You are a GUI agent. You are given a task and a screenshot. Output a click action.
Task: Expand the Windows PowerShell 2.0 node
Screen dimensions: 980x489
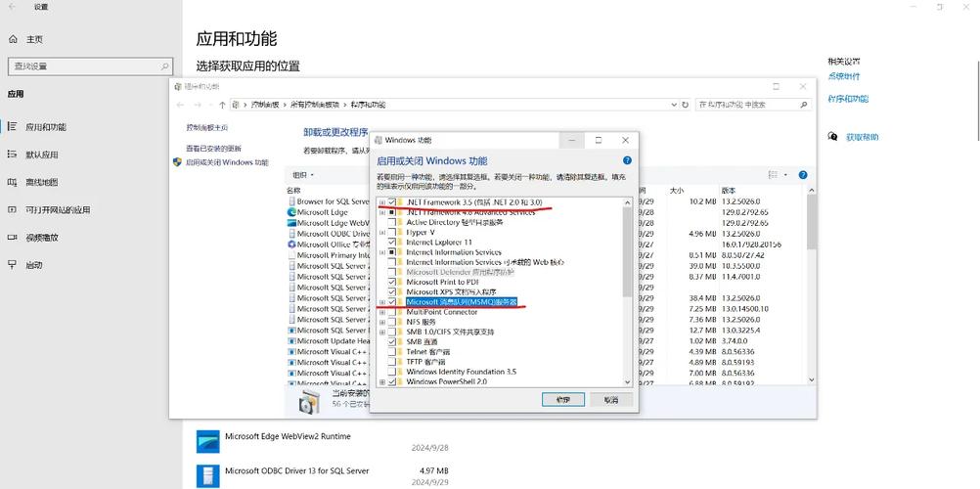tap(381, 381)
